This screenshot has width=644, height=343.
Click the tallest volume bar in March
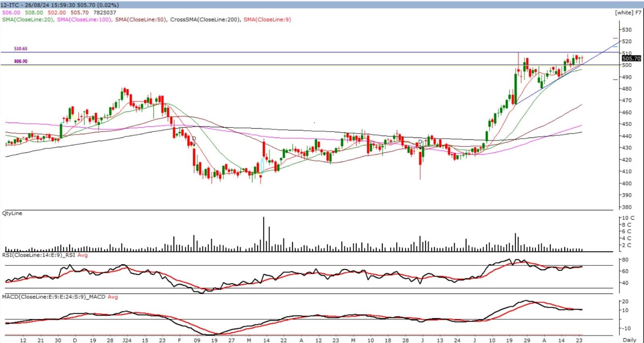coord(264,234)
